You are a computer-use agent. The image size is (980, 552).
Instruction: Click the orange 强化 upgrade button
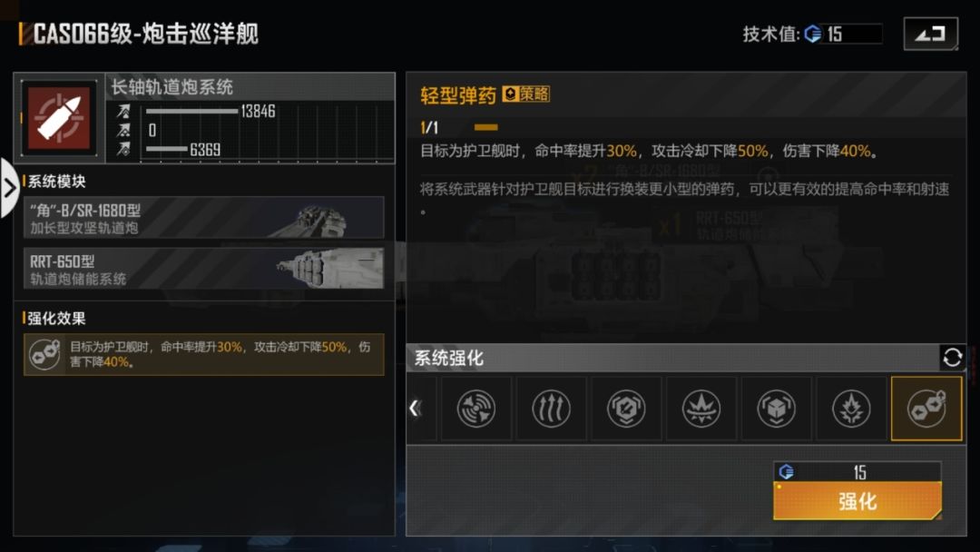pos(857,501)
